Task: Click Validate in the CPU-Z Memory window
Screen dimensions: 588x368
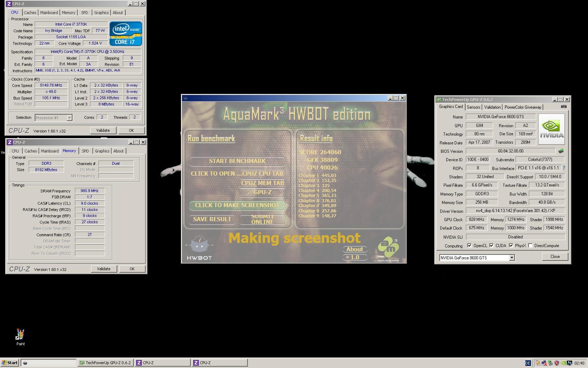Action: [104, 269]
